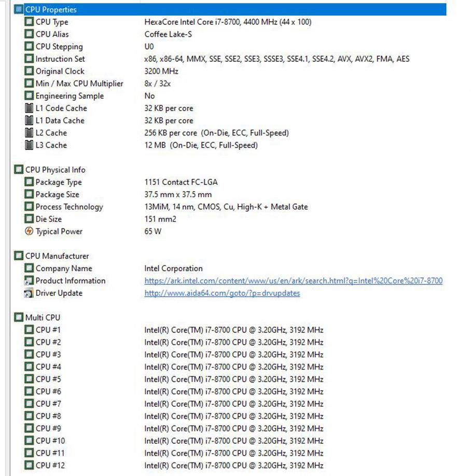Select the Package Type row
The height and width of the screenshot is (476, 471).
pos(59,182)
